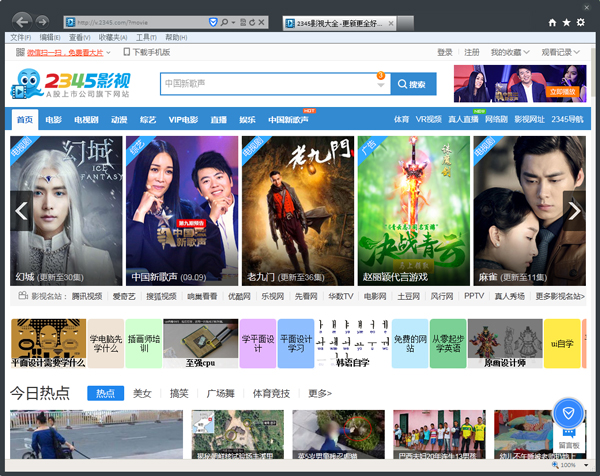Open the zoom level dropdown in the status bar
Screen dimensions: 600x476
coord(586,465)
